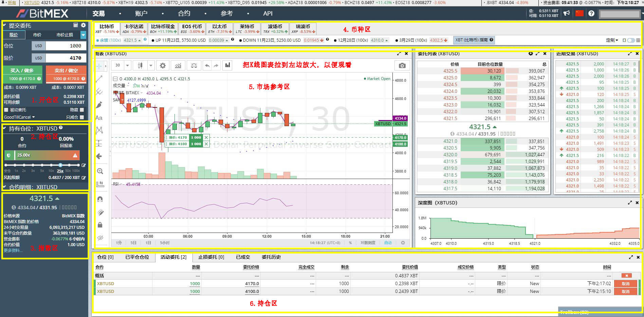
Task: Select the trend line drawing tool
Action: click(99, 79)
